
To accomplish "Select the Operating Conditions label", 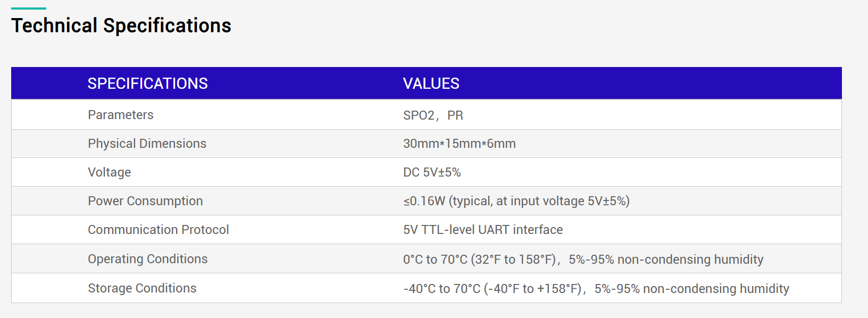I will coord(147,259).
